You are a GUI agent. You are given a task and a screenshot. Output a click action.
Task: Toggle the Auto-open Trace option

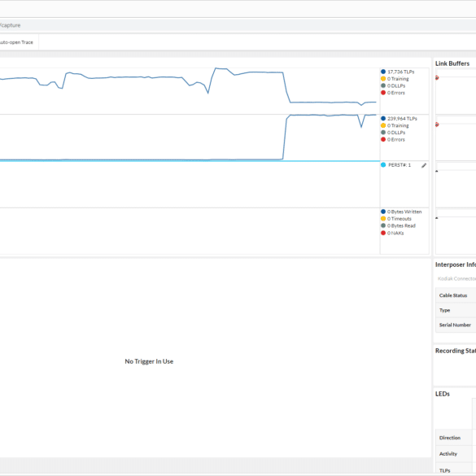[16, 42]
